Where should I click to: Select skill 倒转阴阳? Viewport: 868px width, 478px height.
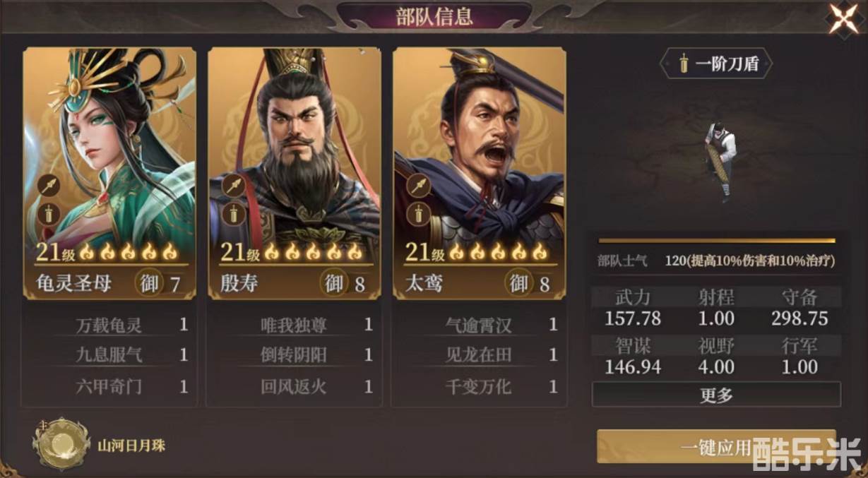pyautogui.click(x=294, y=355)
